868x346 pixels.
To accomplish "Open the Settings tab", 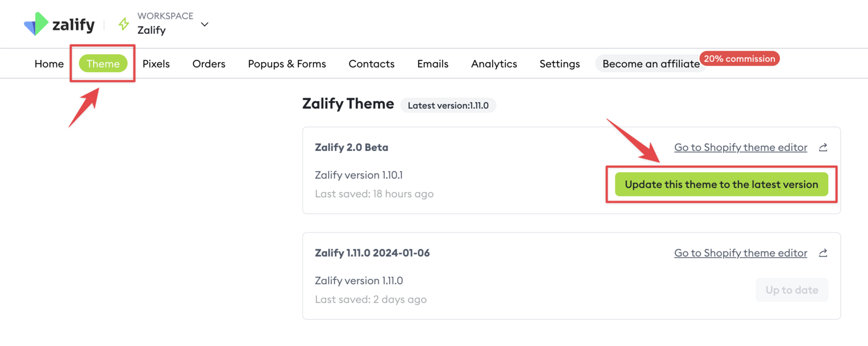I will (560, 64).
